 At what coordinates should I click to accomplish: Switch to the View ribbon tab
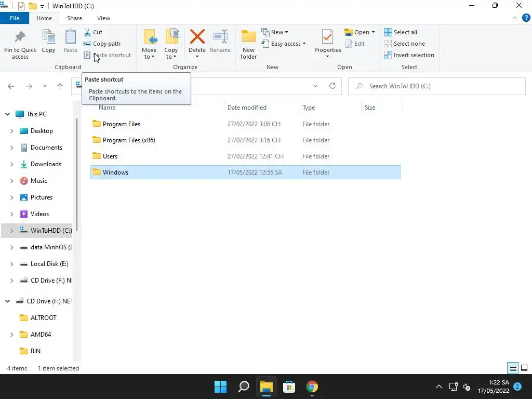tap(103, 18)
